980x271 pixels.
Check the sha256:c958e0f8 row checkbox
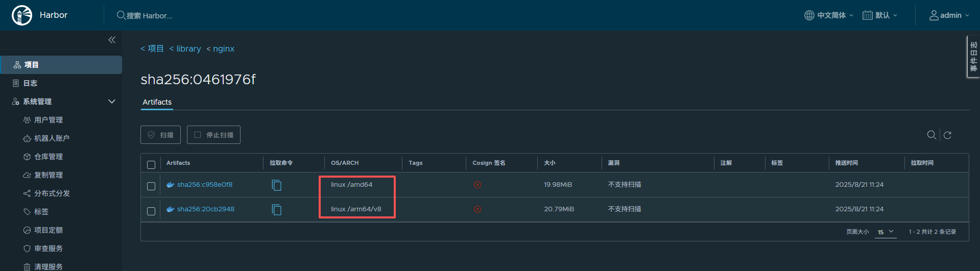pos(151,186)
